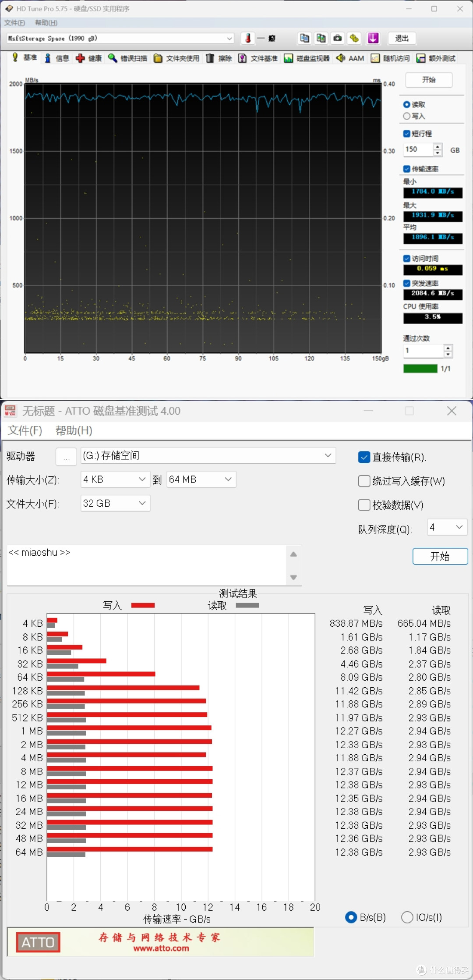The height and width of the screenshot is (980, 473).
Task: Click the copy screenshot to clipboard icon
Action: click(321, 38)
